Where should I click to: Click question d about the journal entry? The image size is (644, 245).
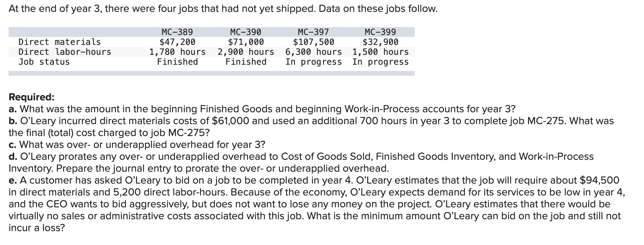click(301, 162)
